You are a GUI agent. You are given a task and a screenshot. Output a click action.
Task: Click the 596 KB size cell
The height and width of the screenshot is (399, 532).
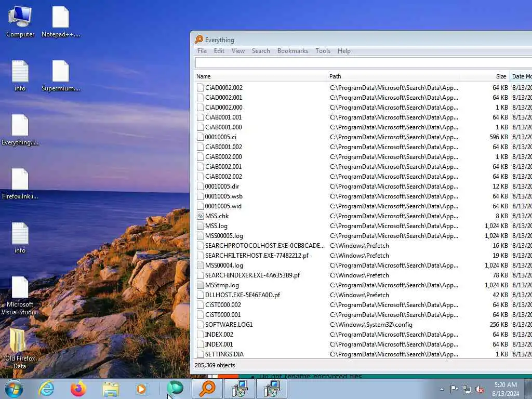(499, 137)
